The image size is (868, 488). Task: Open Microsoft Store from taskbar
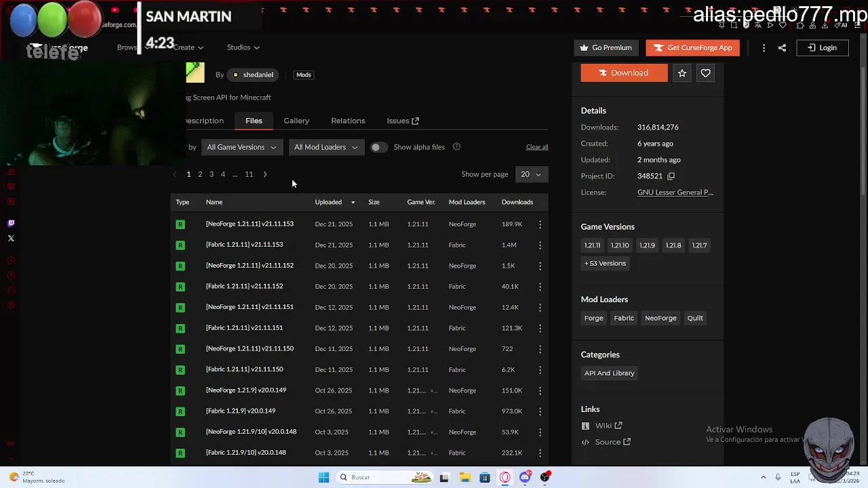485,477
